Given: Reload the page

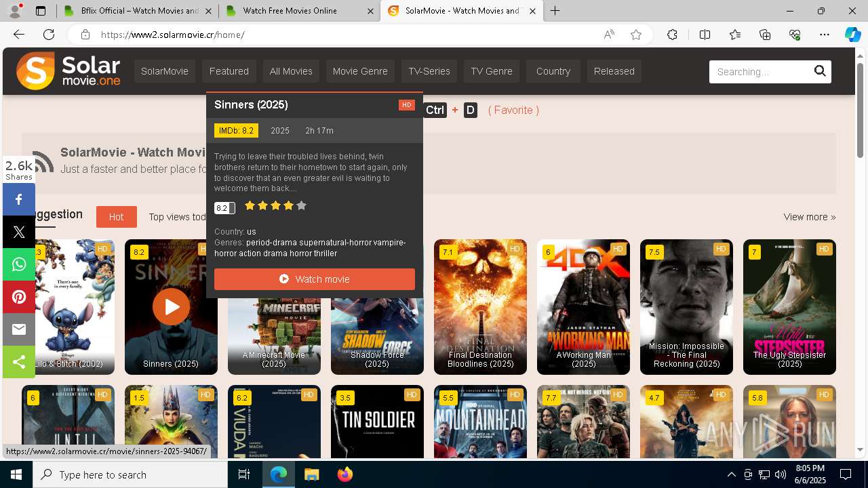Looking at the screenshot, I should pos(49,35).
